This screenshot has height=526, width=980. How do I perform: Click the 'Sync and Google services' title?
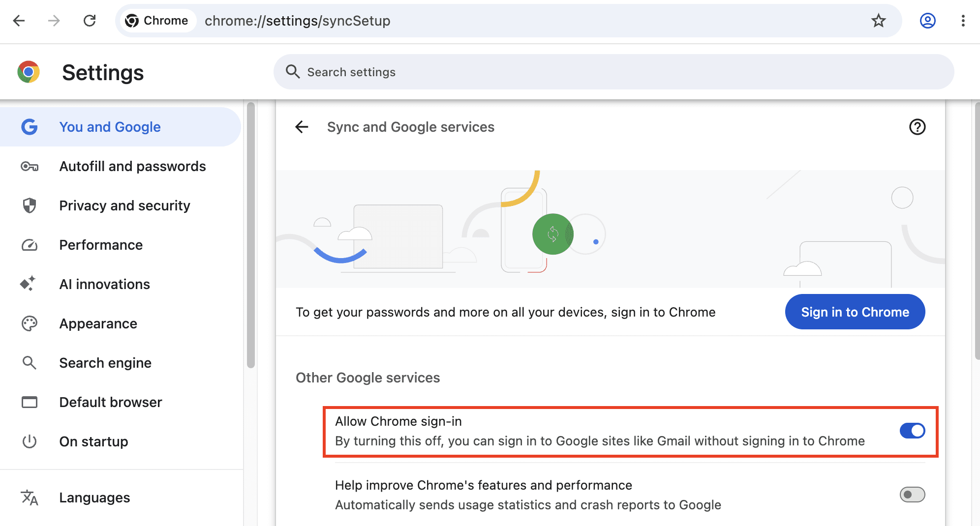411,127
